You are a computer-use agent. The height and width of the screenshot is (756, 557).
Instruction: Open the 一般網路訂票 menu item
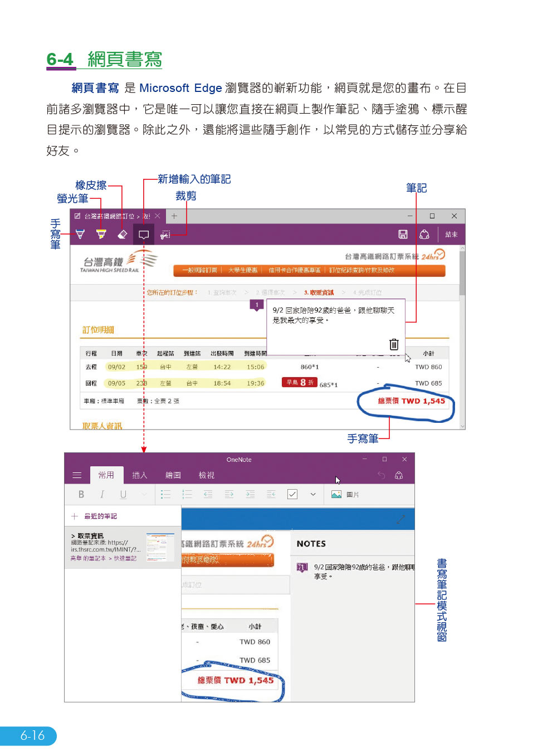click(x=199, y=270)
